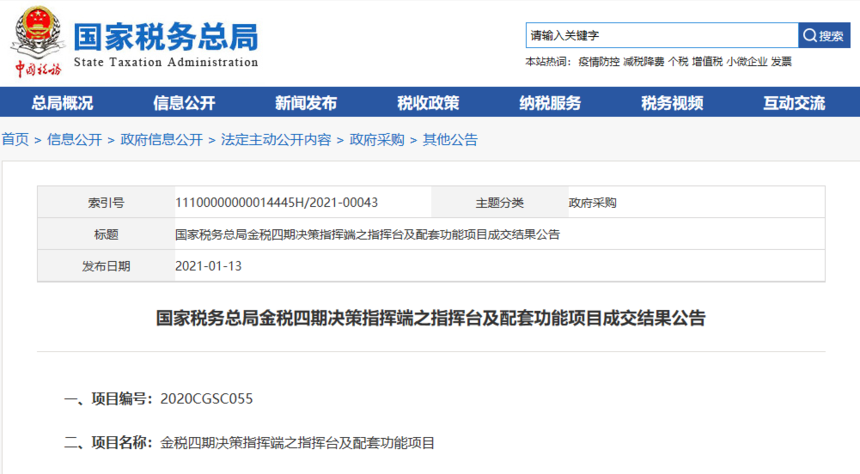Click the 搜索 search button
860x474 pixels.
(x=824, y=36)
